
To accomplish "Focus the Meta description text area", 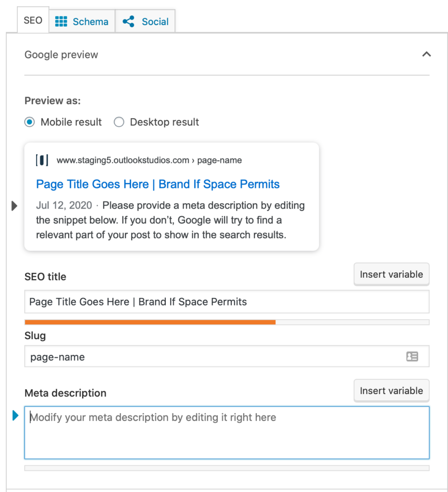I will 227,433.
